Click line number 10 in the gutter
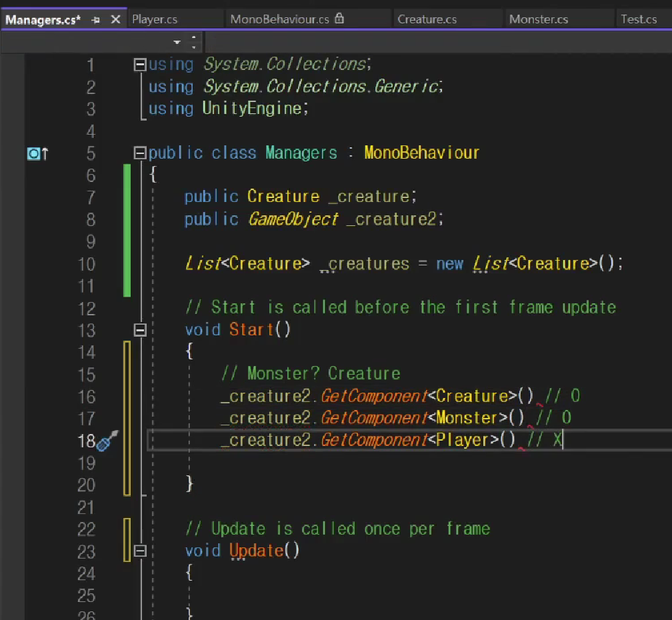 (86, 264)
